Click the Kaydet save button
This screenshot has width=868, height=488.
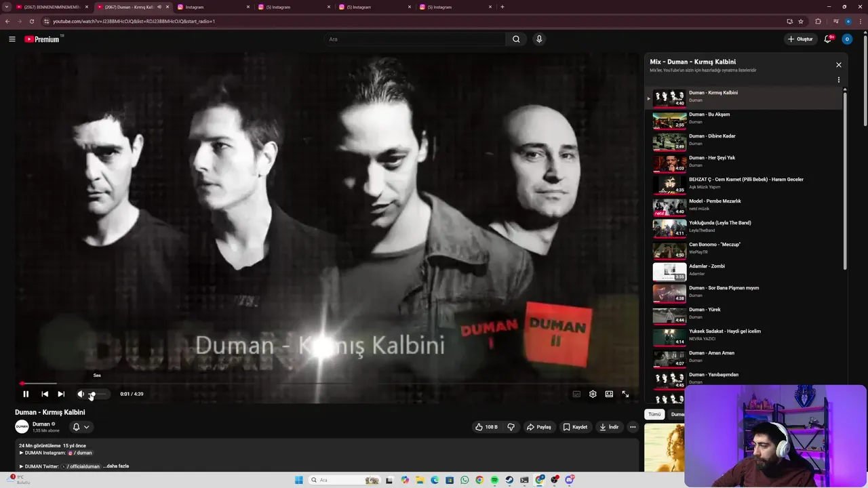point(575,427)
